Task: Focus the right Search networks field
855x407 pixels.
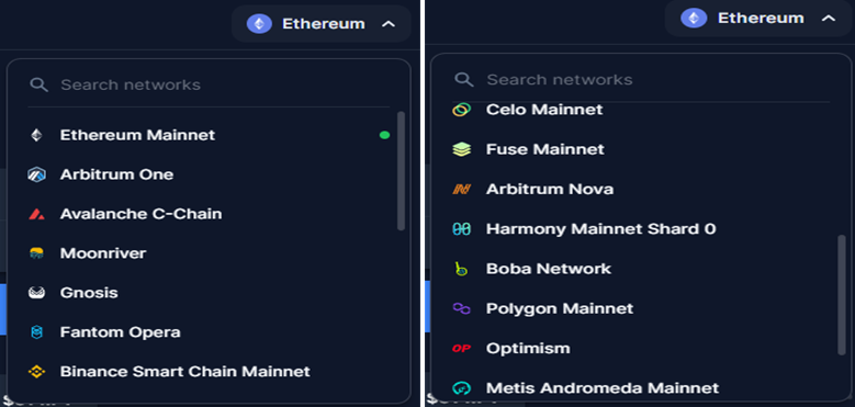Action: coord(640,80)
